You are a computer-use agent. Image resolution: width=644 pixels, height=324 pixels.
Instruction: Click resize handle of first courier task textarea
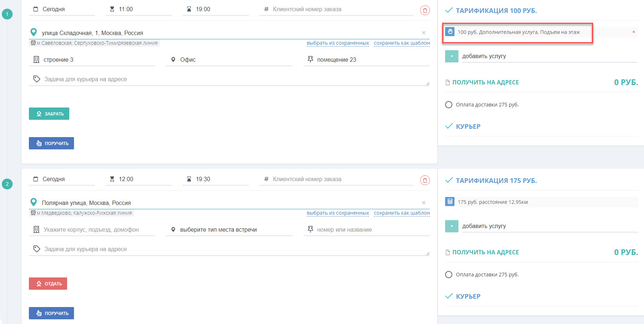(427, 83)
